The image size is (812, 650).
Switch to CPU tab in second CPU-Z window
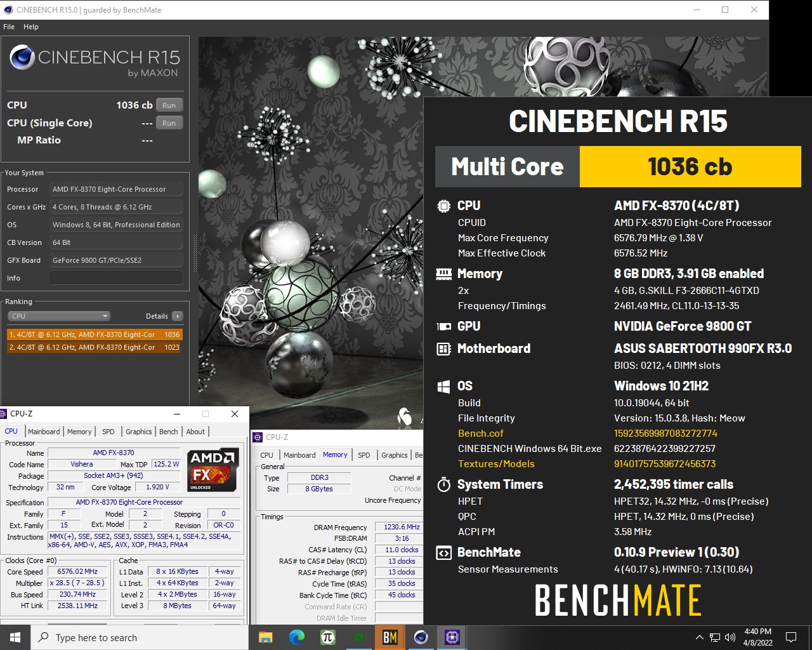[x=267, y=455]
